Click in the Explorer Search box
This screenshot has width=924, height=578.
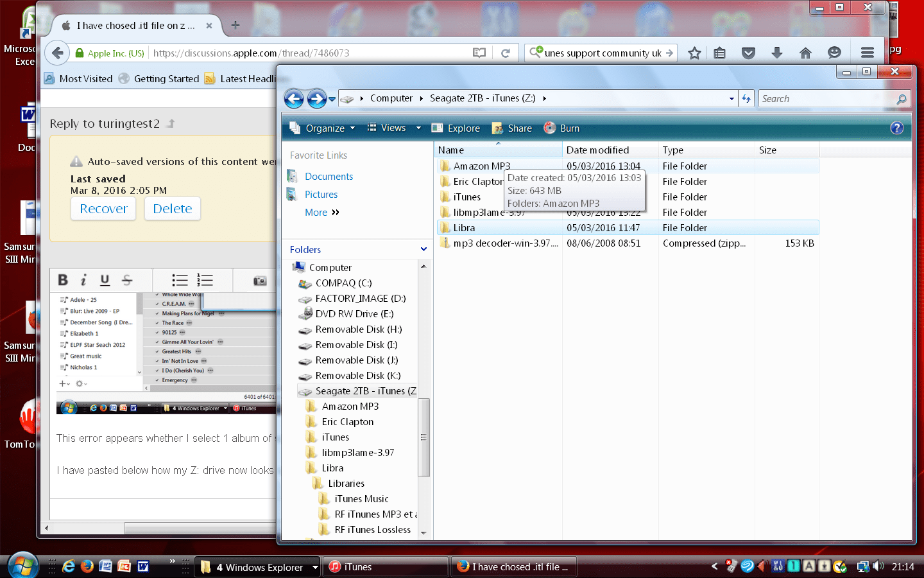coord(828,99)
